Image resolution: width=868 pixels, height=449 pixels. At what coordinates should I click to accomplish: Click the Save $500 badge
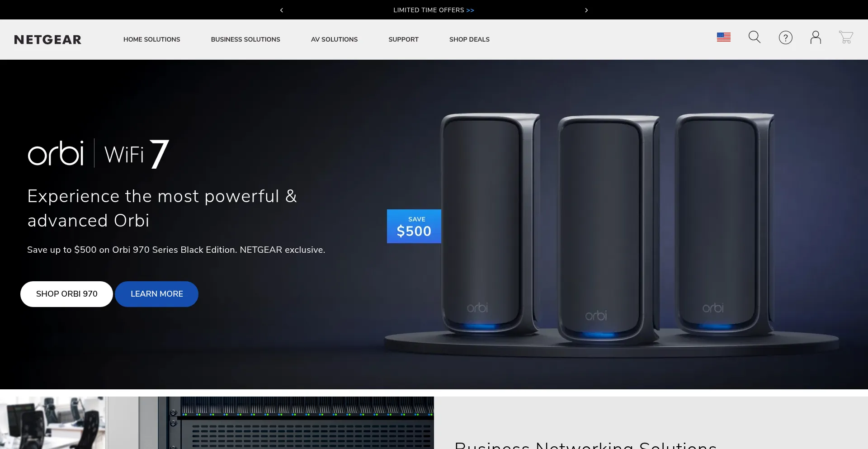[x=414, y=226]
